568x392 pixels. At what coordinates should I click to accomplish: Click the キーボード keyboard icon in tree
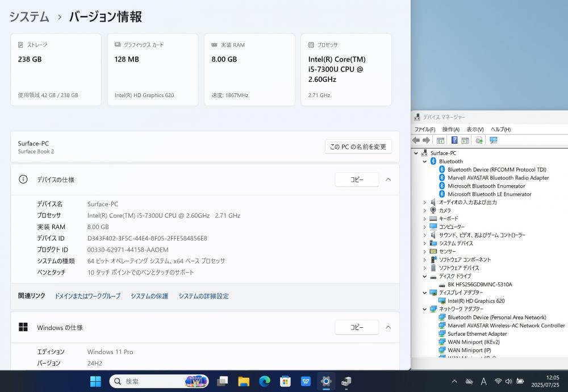(433, 219)
